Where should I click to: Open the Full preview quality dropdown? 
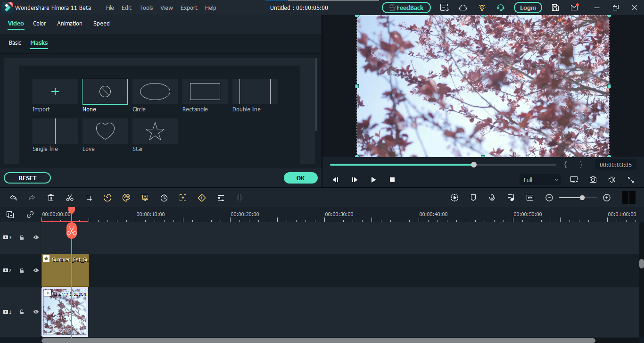coord(540,180)
